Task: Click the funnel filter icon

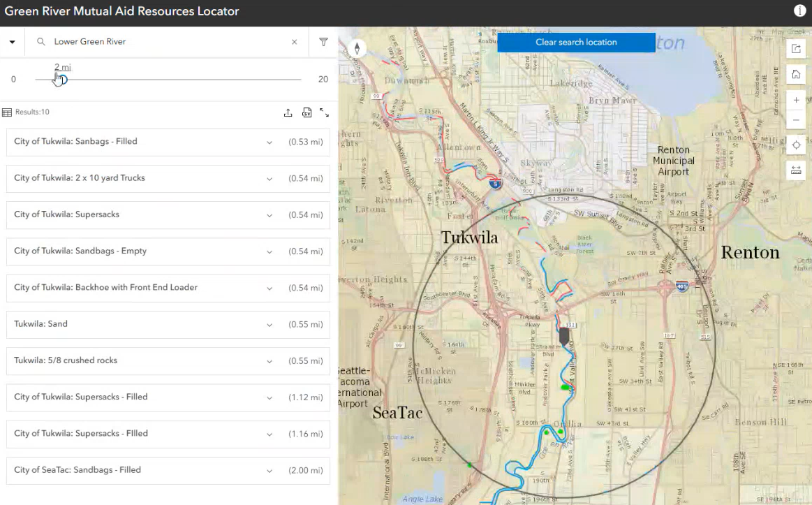Action: coord(323,41)
